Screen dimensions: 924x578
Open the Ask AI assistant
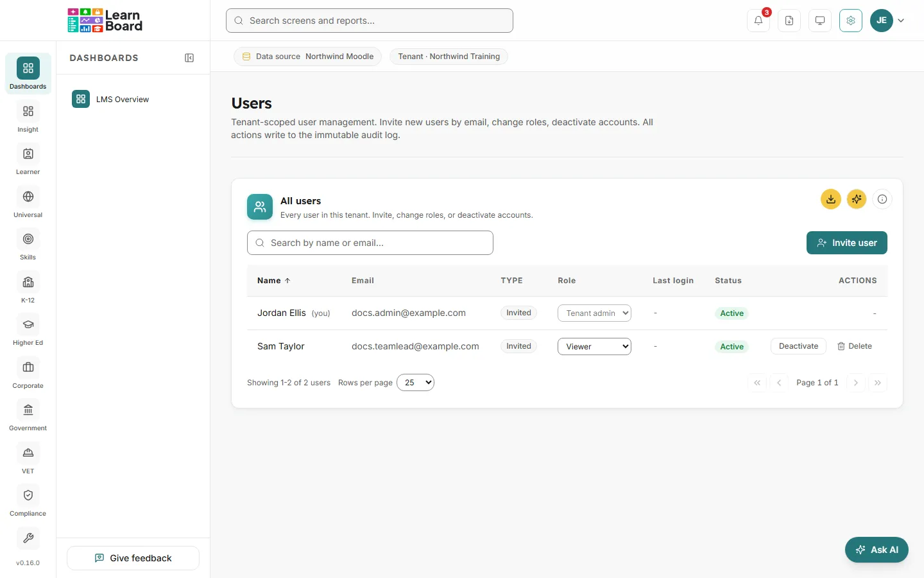click(x=877, y=550)
